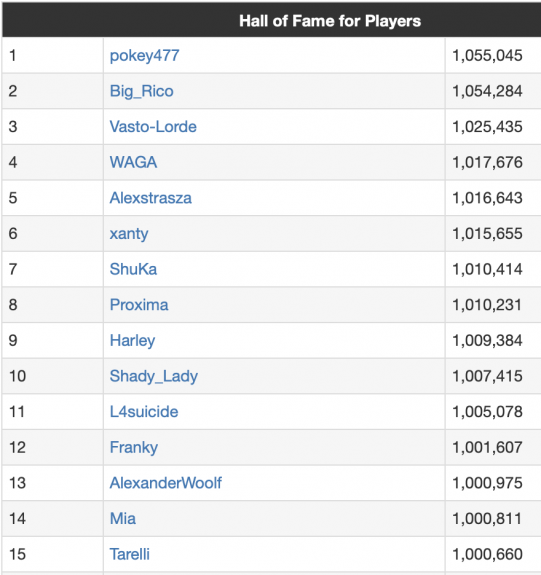Image resolution: width=541 pixels, height=575 pixels.
Task: Click score 1,055,045 in first row
Action: point(487,56)
